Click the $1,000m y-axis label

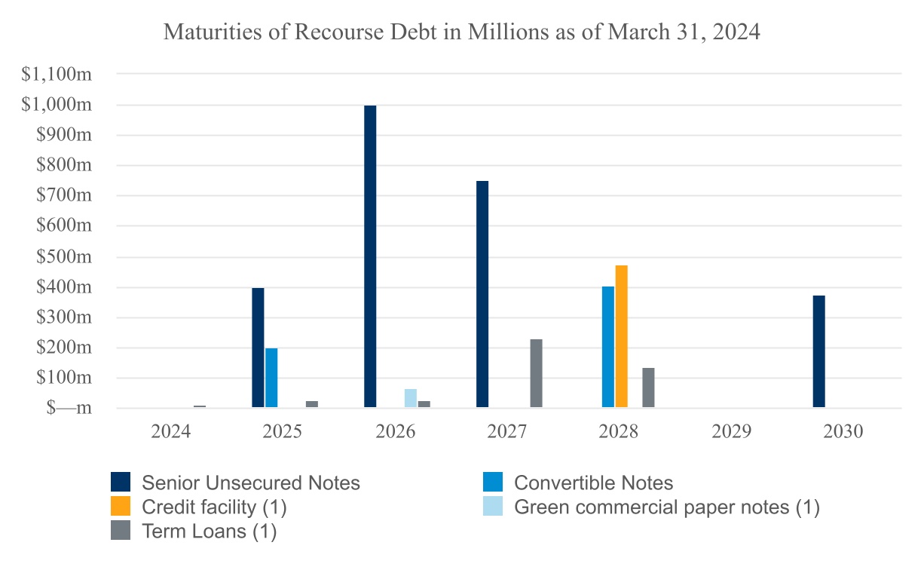[x=57, y=105]
